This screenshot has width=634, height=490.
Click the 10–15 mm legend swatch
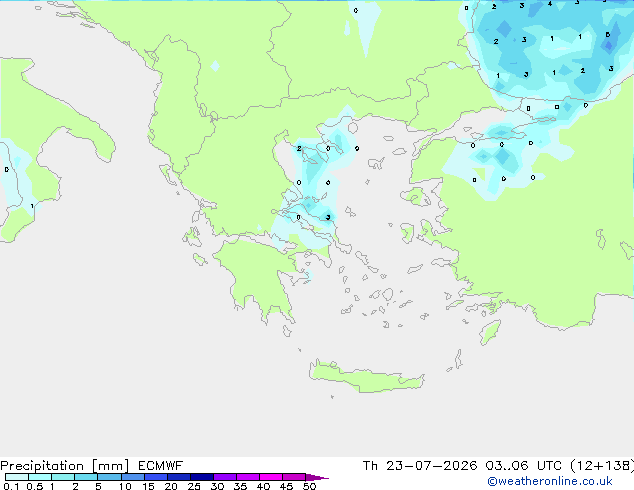[x=133, y=477]
